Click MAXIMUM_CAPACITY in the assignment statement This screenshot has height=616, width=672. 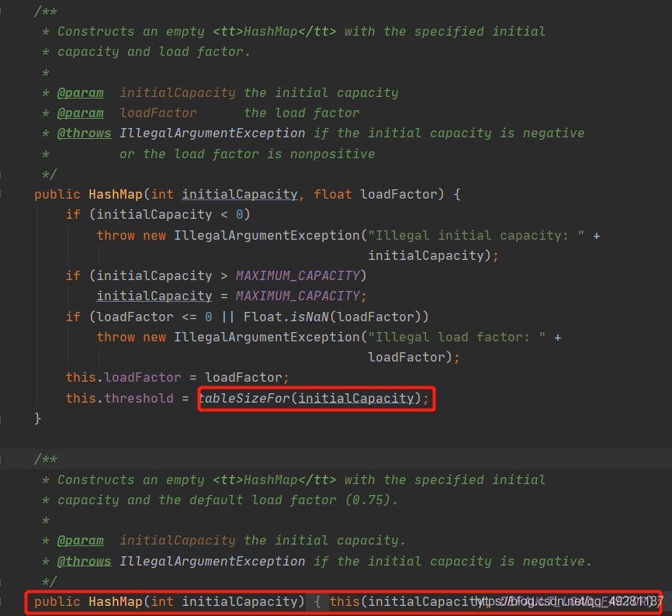(x=298, y=296)
